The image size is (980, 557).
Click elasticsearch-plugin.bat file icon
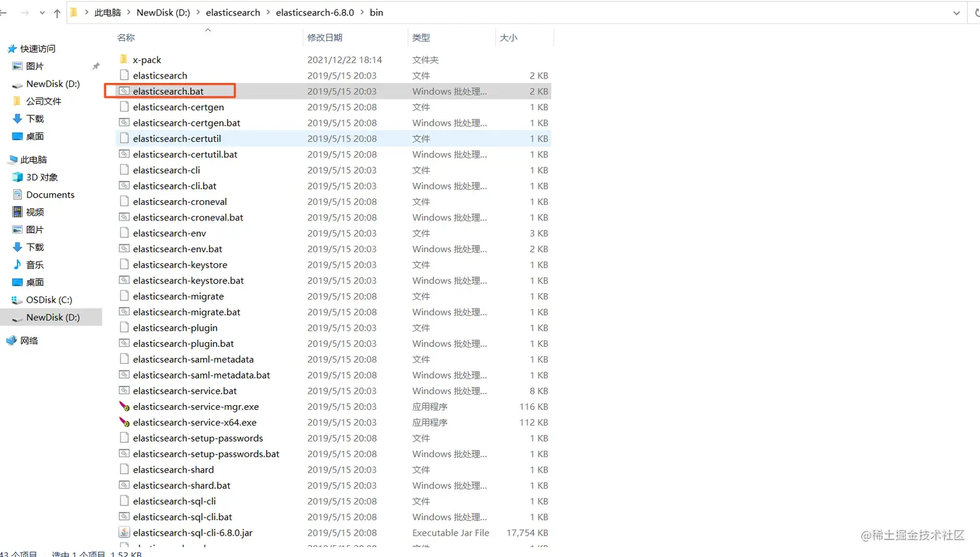click(x=124, y=344)
